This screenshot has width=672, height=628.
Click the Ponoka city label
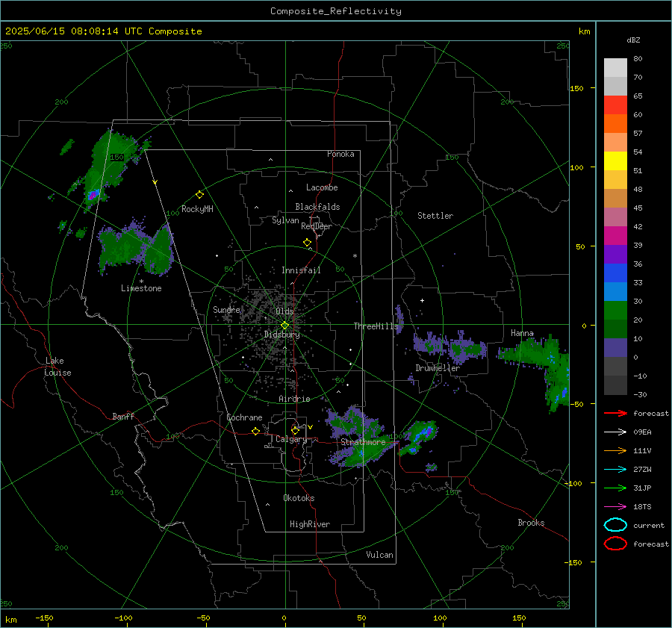(x=340, y=154)
